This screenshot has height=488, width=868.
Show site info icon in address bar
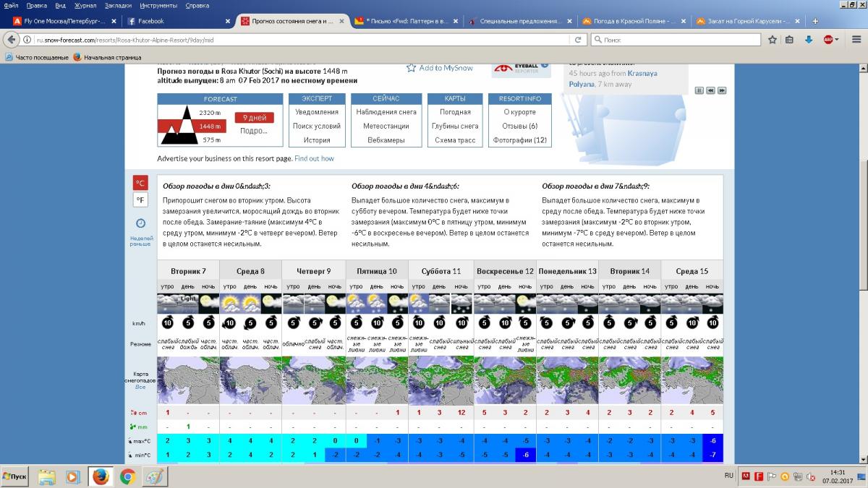click(27, 40)
